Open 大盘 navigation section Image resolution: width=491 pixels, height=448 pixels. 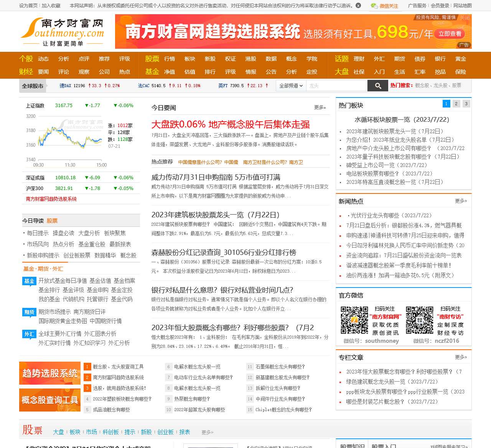(341, 71)
